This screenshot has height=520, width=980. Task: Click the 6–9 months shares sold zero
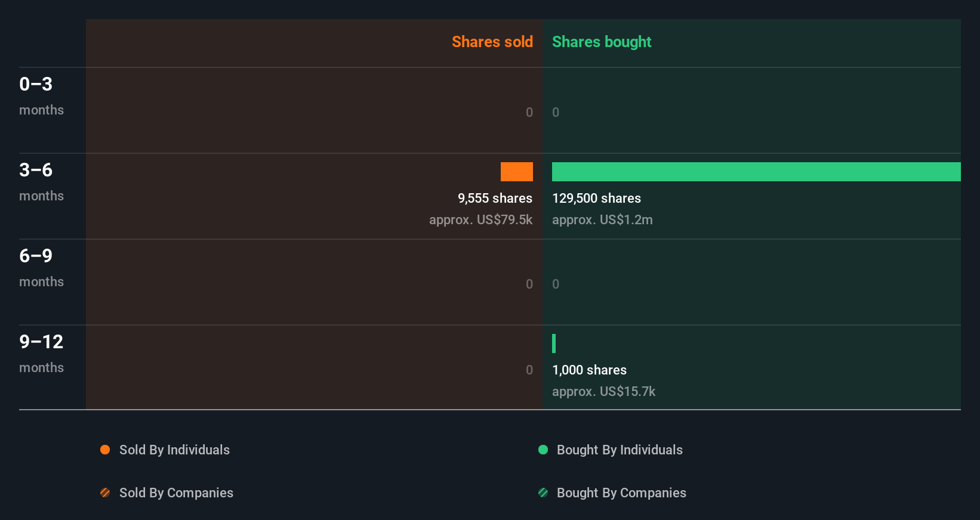click(529, 284)
